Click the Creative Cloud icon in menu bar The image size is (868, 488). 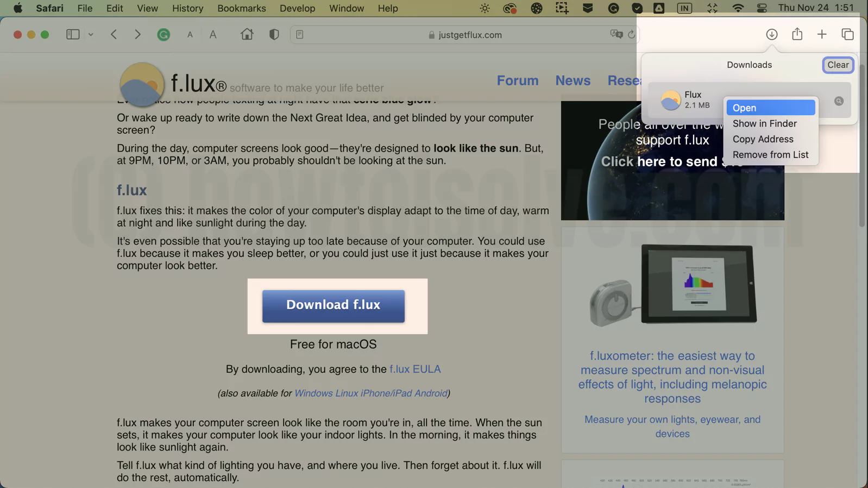[x=510, y=8]
